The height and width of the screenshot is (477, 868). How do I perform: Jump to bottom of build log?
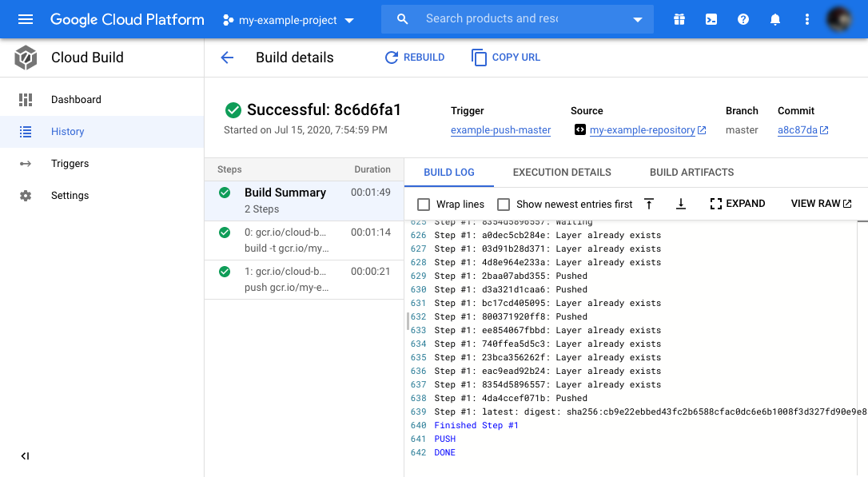(681, 205)
